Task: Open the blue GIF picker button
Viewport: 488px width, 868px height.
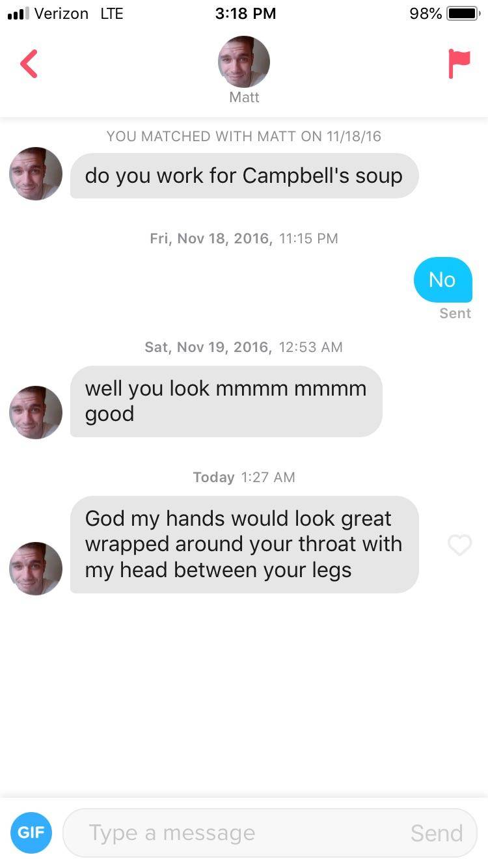Action: click(x=31, y=832)
